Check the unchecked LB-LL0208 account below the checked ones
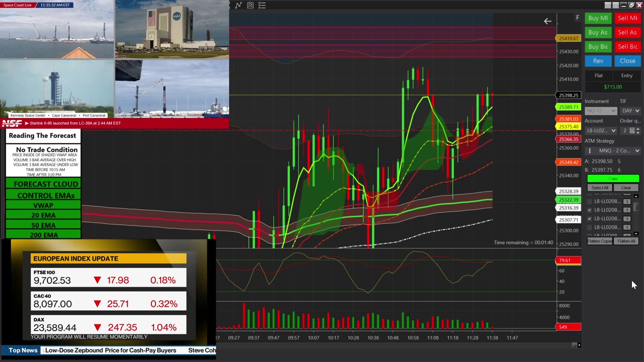 coord(590,227)
